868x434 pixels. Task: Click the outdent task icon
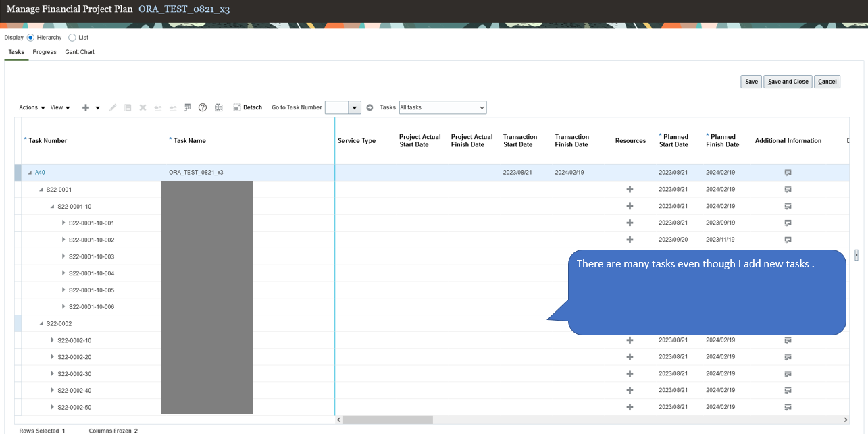pyautogui.click(x=157, y=107)
